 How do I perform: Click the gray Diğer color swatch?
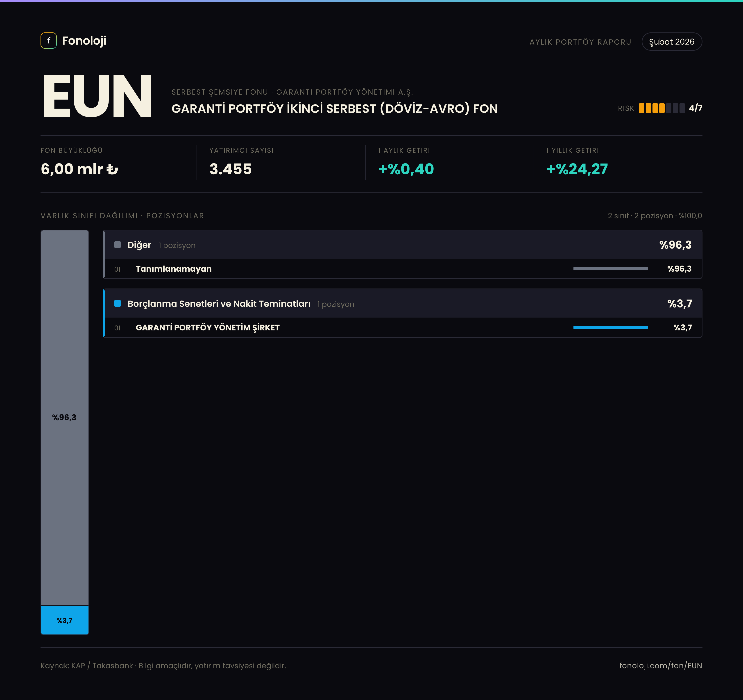tap(117, 245)
